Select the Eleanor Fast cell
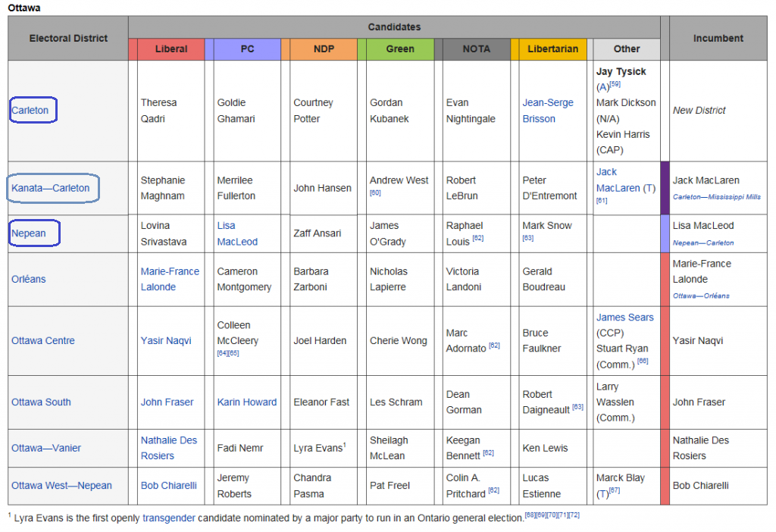The height and width of the screenshot is (532, 776). coord(324,402)
